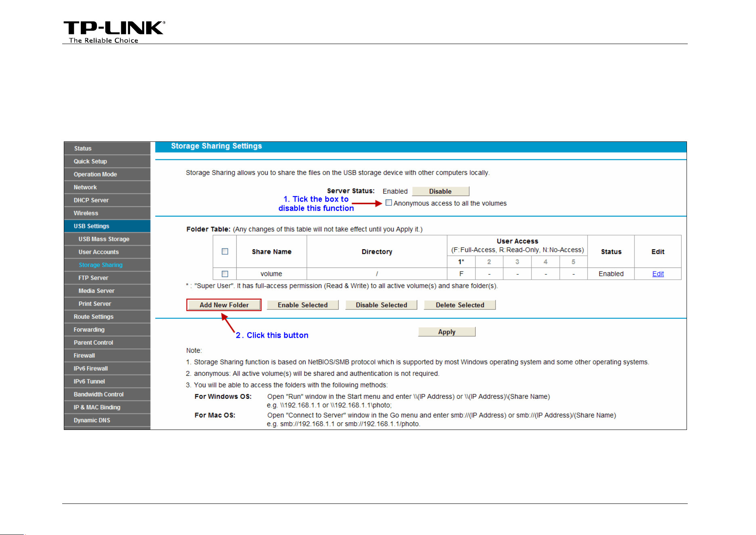
Task: Click the TP-LINK logo
Action: point(114,32)
